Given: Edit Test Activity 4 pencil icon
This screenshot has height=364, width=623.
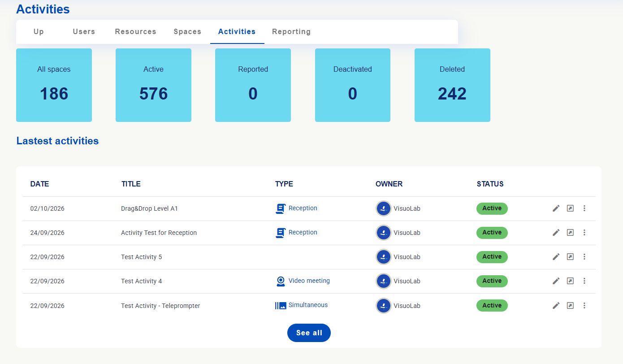Looking at the screenshot, I should (x=556, y=281).
